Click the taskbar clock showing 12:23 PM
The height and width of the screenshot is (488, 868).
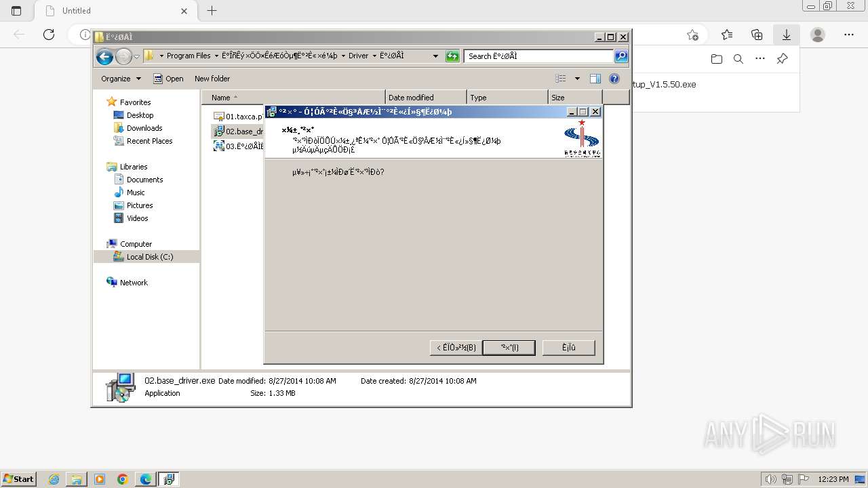coord(833,479)
